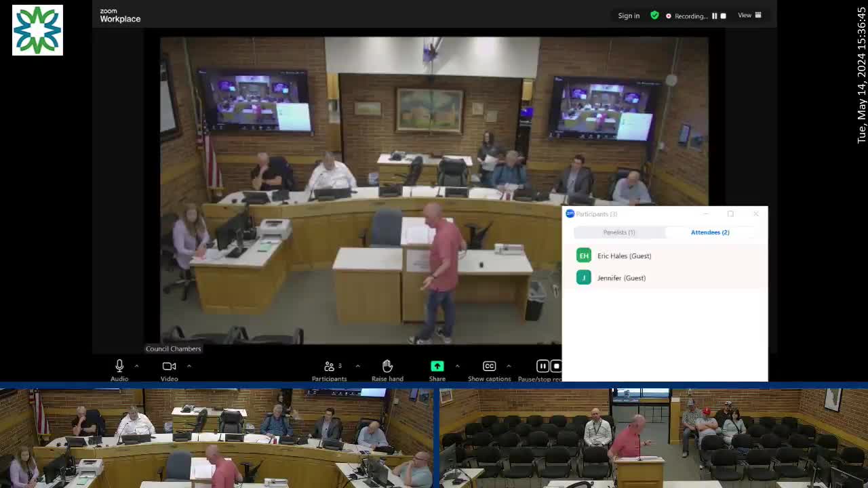Open audio options caret beside microphone
Image resolution: width=868 pixels, height=488 pixels.
pos(136,366)
